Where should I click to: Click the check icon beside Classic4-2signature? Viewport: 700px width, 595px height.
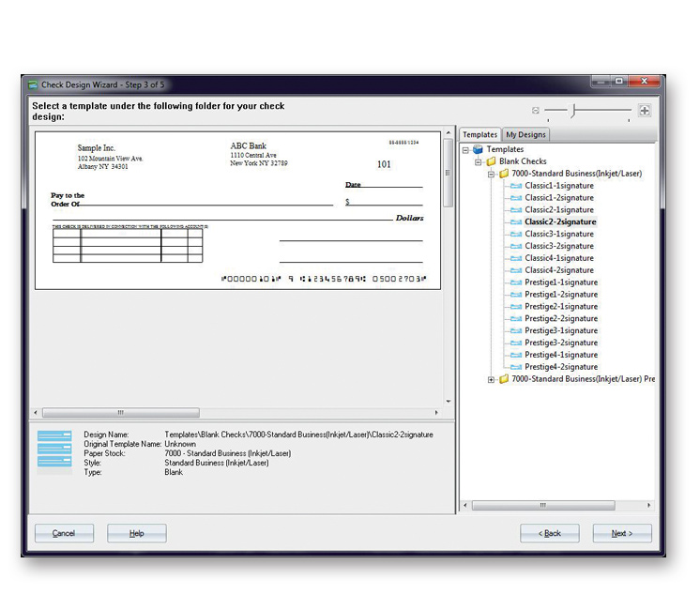tap(515, 270)
